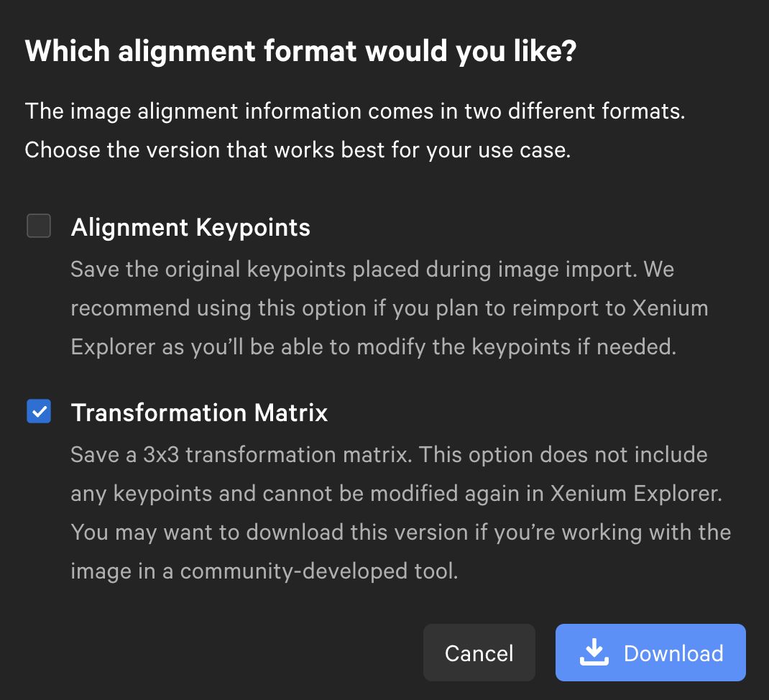Click the line 'You may want to download'
This screenshot has width=769, height=700.
[400, 533]
